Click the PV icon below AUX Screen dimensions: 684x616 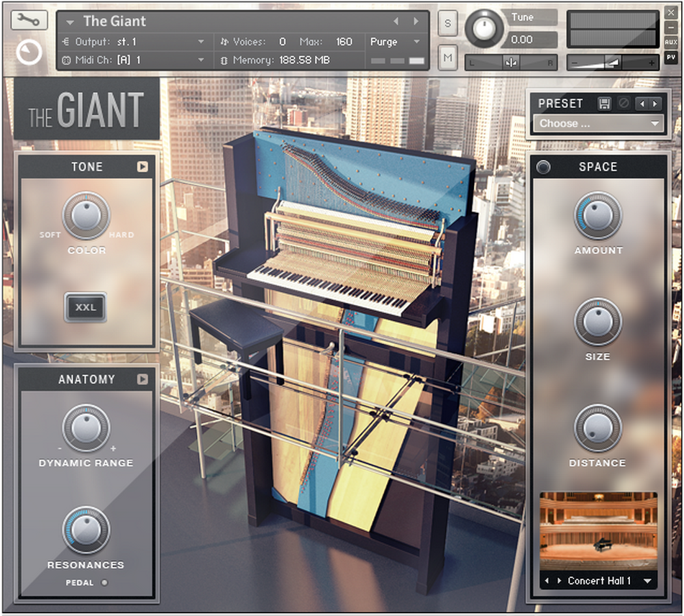[672, 57]
